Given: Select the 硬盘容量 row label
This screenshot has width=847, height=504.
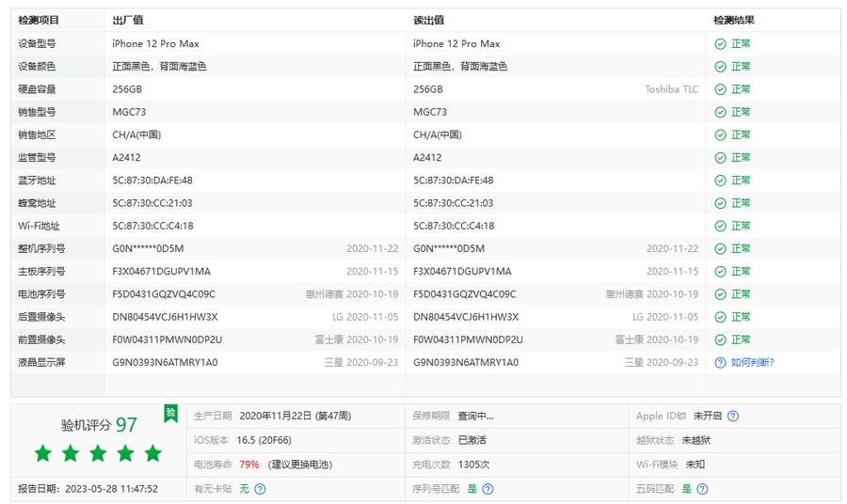Looking at the screenshot, I should coord(37,89).
